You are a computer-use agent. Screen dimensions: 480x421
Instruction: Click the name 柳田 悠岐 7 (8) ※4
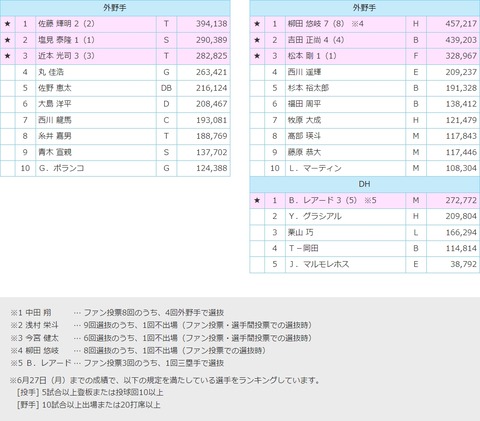pyautogui.click(x=326, y=24)
